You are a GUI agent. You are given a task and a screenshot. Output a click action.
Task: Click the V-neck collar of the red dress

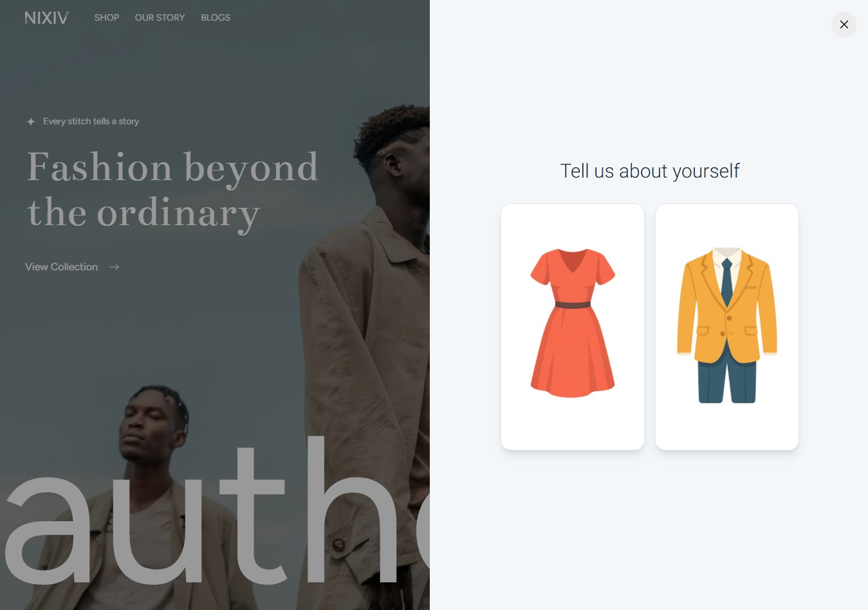tap(573, 261)
